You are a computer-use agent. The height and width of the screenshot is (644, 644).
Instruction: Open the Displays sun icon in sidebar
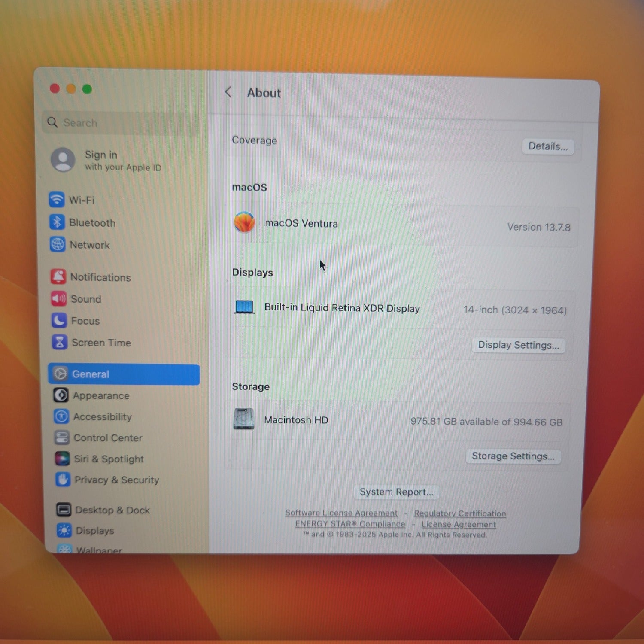64,530
